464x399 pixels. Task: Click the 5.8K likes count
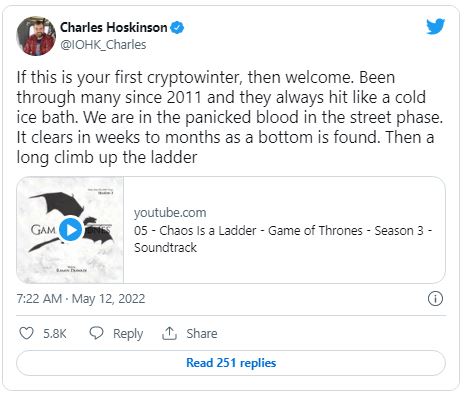click(55, 333)
